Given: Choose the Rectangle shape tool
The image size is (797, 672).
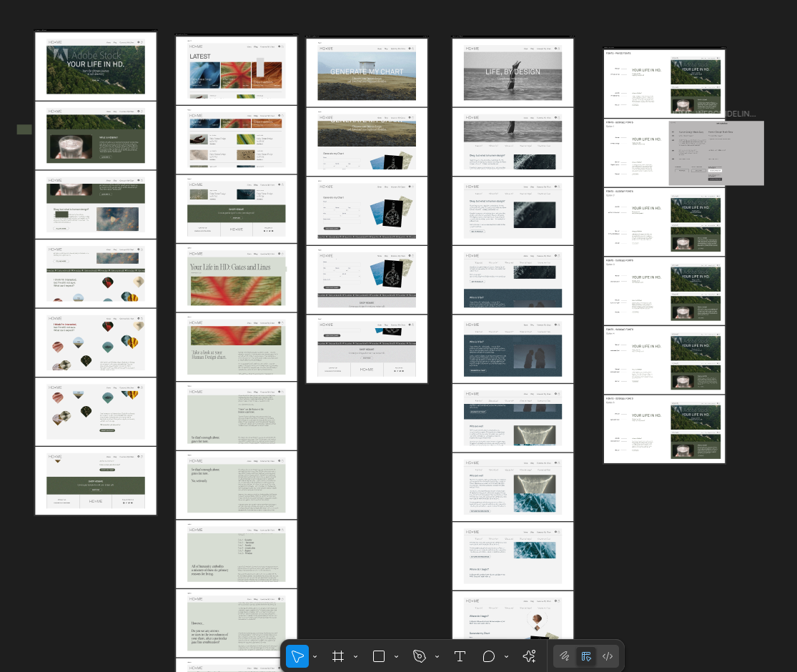Looking at the screenshot, I should coord(379,656).
